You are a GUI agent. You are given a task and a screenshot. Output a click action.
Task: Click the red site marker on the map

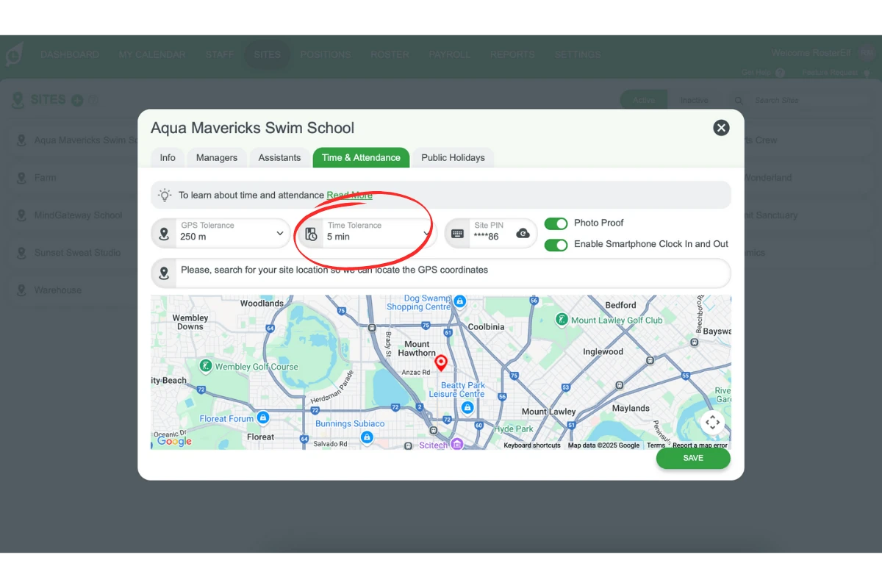441,362
